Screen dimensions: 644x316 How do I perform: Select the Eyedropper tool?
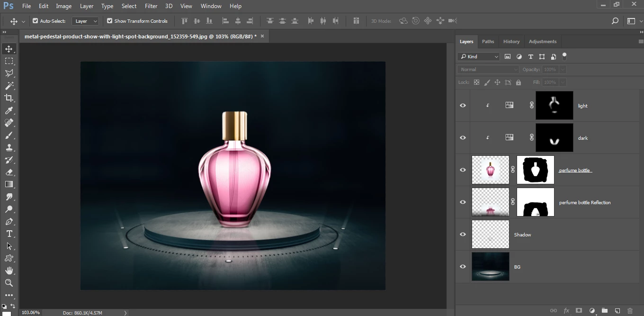tap(9, 110)
